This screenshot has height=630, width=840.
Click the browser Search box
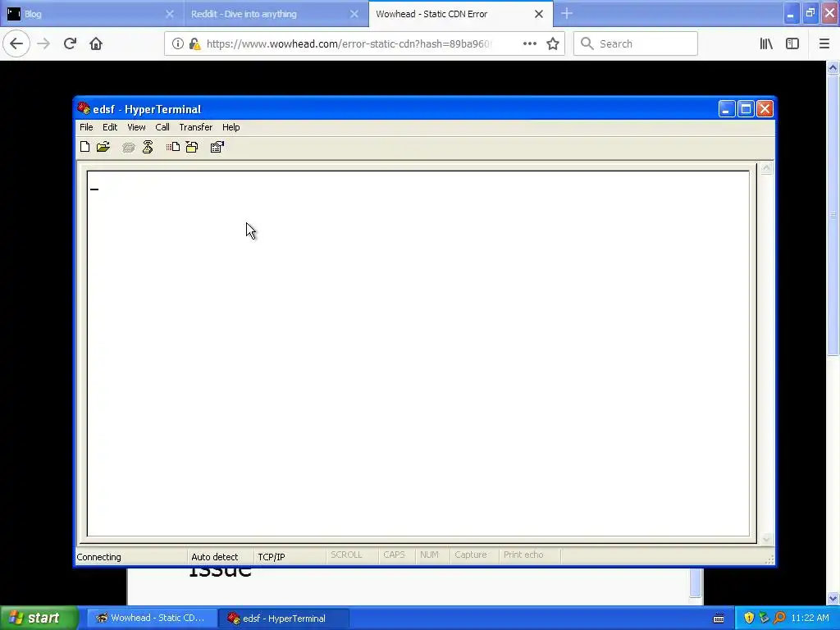coord(636,43)
